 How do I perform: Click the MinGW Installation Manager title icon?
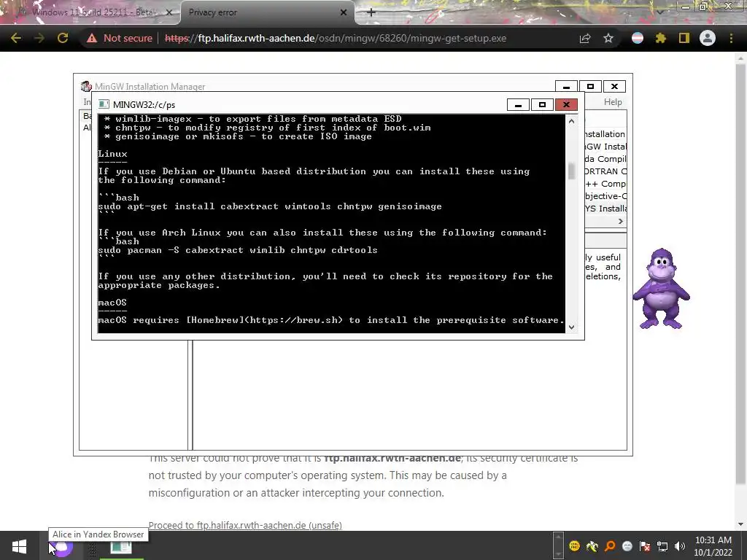click(x=86, y=86)
